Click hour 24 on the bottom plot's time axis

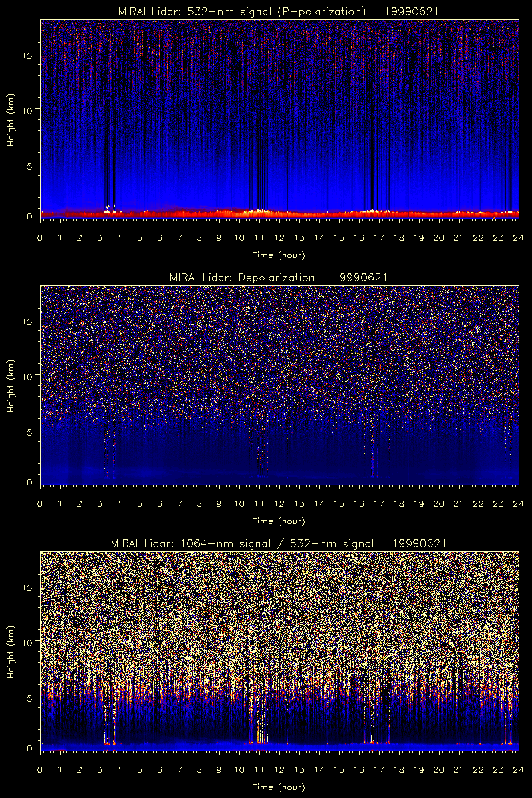[518, 769]
